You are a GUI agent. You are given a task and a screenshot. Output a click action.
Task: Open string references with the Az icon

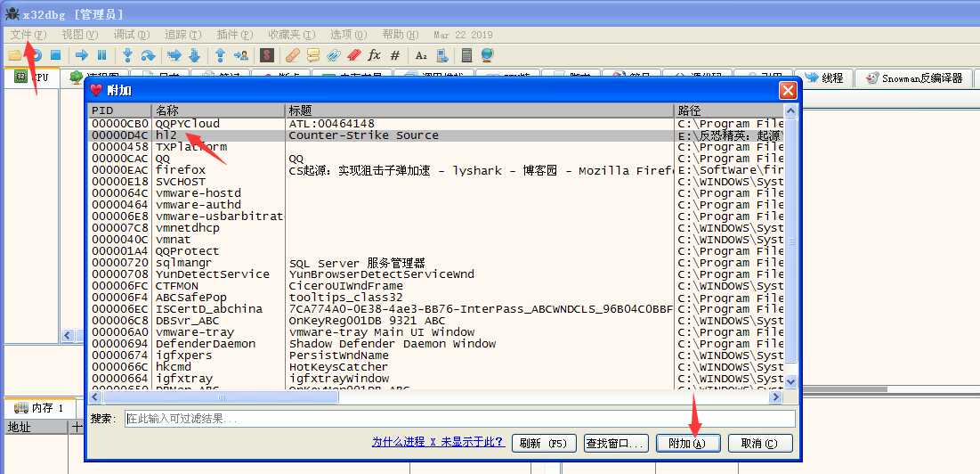pyautogui.click(x=421, y=55)
